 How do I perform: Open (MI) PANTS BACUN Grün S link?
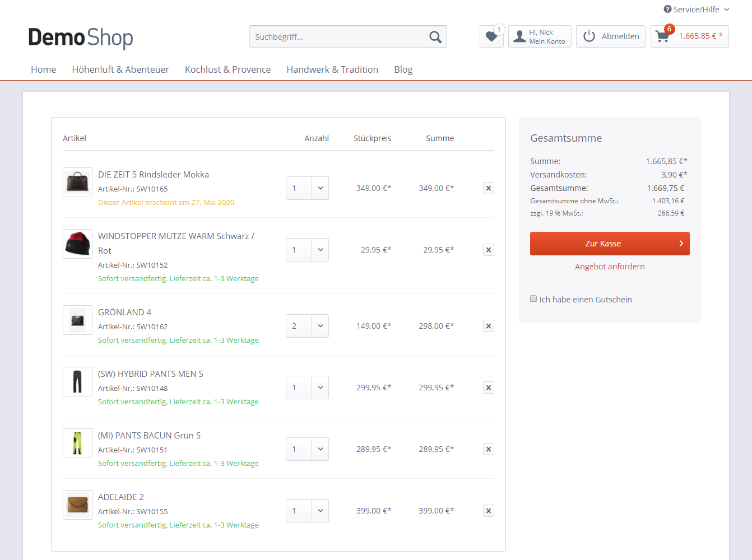149,436
